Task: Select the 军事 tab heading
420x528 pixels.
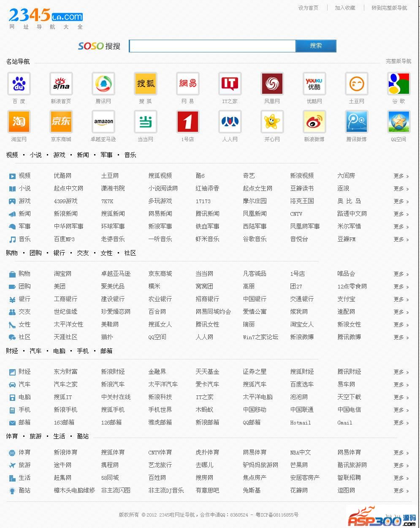Action: click(106, 155)
